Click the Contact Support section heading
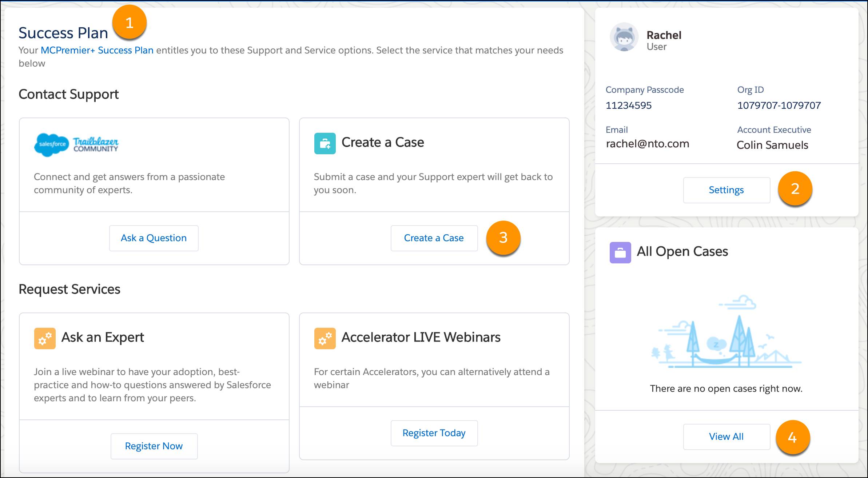Viewport: 868px width, 478px height. coord(69,94)
